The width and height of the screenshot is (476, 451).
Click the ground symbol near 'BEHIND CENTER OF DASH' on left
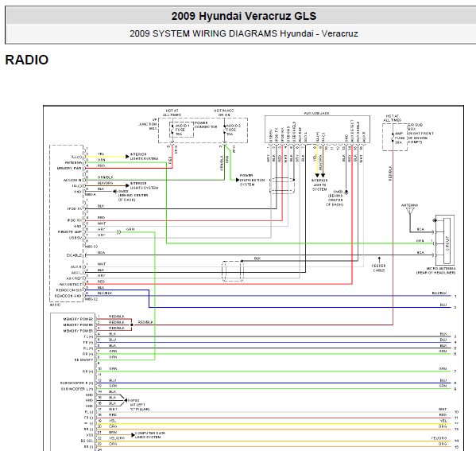pos(115,191)
